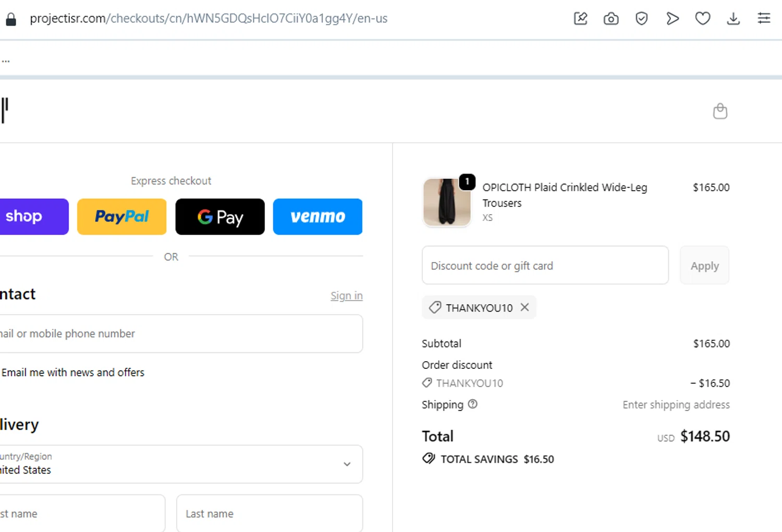
Task: Click the page URL in address bar
Action: pos(209,19)
